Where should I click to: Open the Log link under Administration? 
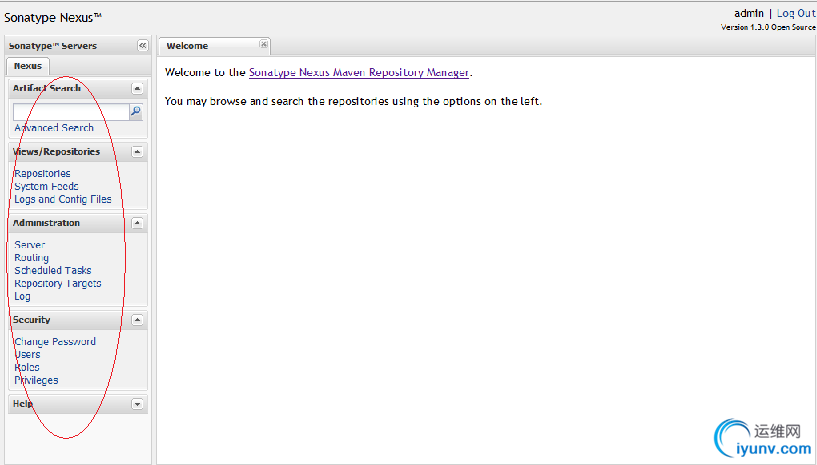22,297
